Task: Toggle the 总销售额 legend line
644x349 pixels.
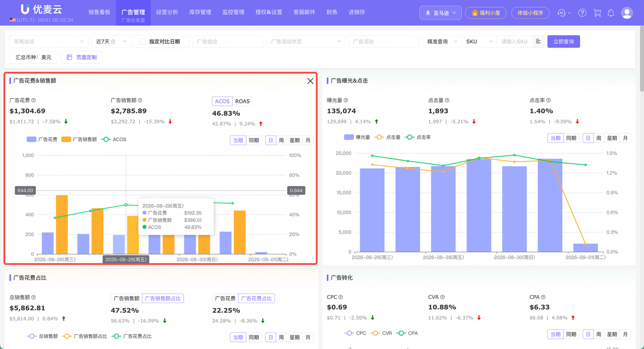Action: pyautogui.click(x=42, y=336)
